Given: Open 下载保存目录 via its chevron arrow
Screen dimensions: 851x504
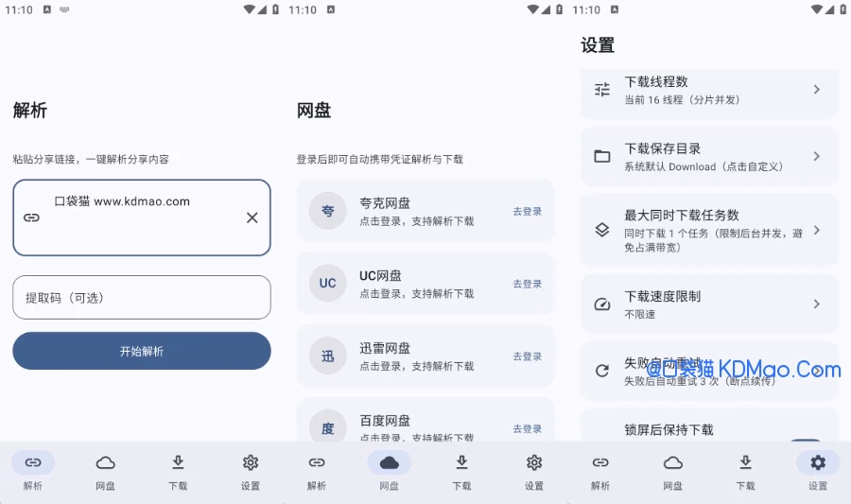Looking at the screenshot, I should (x=817, y=156).
